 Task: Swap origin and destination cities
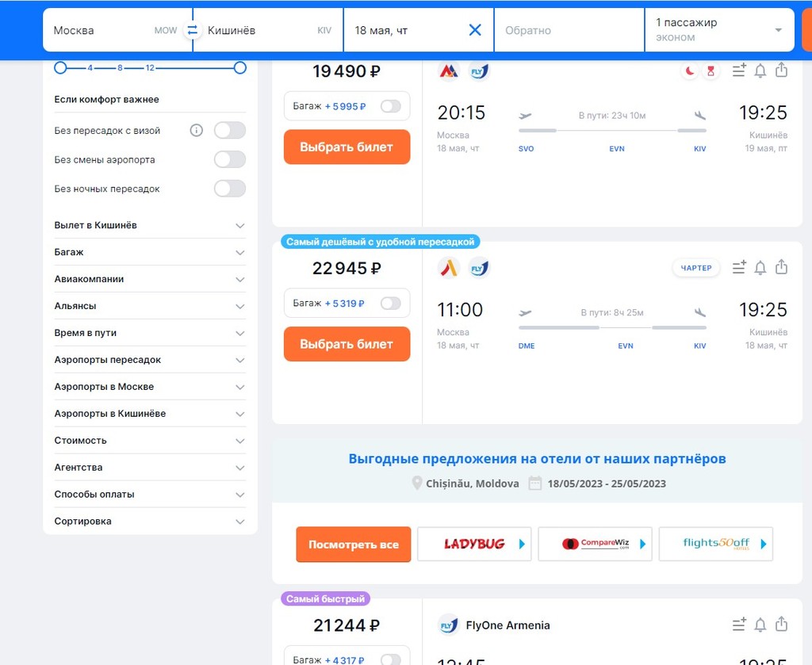tap(192, 30)
